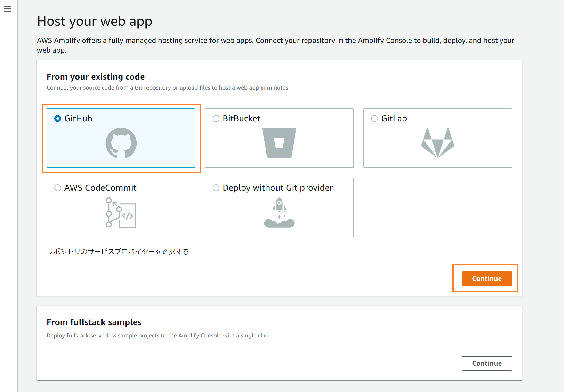Choose Deploy without Git provider radio button
This screenshot has height=392, width=564.
(216, 188)
